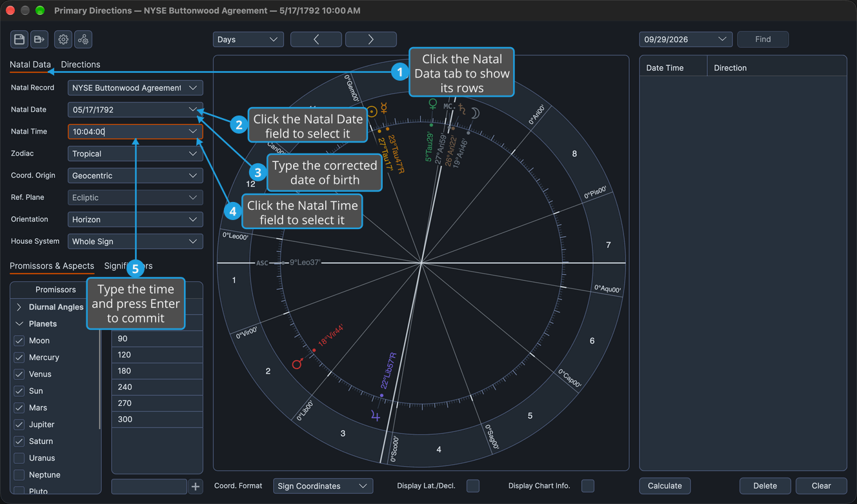Disable the Jupiter promissor
This screenshot has width=857, height=504.
[19, 425]
